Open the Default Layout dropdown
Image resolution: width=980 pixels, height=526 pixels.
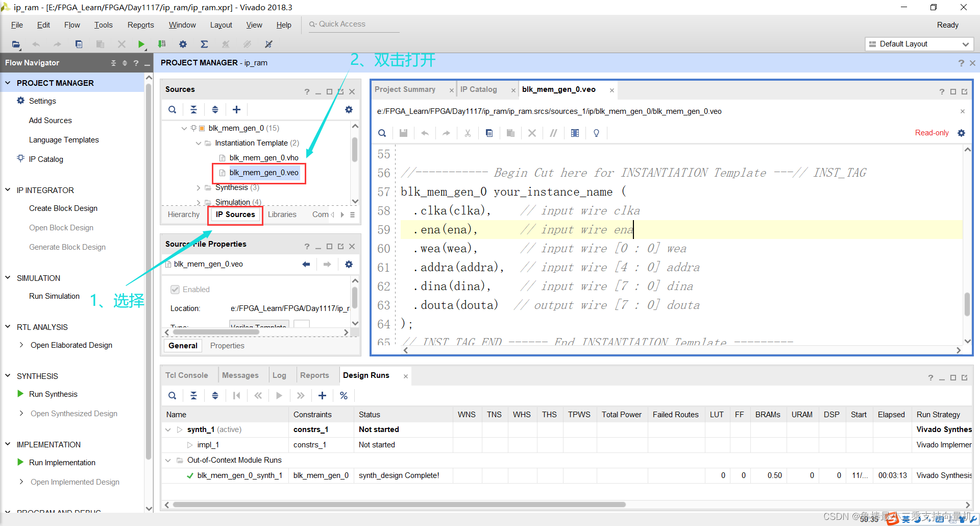[x=919, y=44]
